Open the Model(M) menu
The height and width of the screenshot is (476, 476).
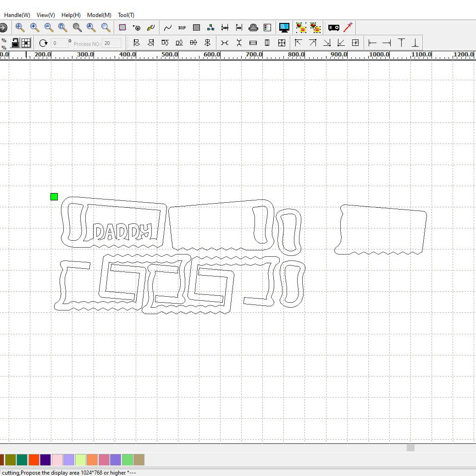click(x=99, y=15)
